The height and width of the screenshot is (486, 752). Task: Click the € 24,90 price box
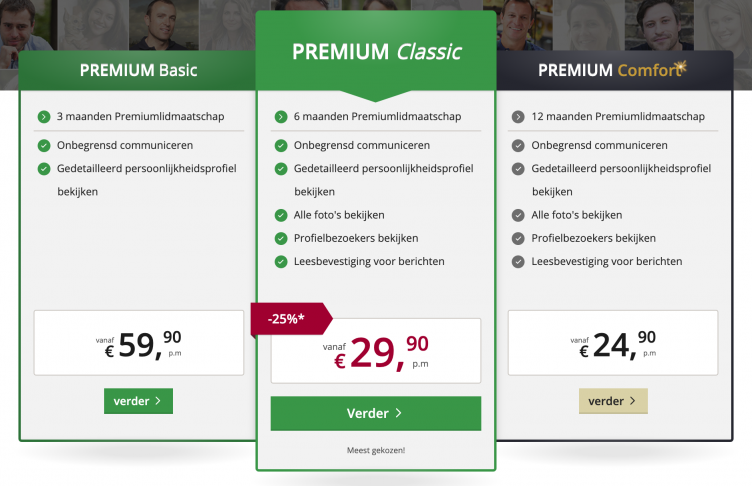pos(612,343)
